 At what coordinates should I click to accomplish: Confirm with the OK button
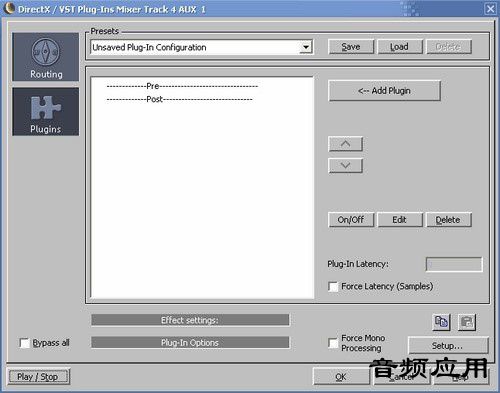(x=341, y=377)
